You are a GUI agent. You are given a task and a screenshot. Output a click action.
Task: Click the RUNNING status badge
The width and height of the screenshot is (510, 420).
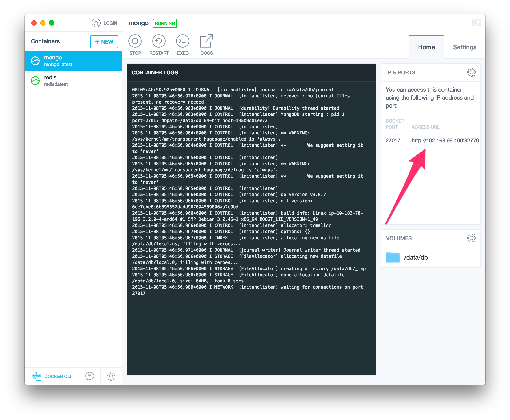[x=164, y=23]
